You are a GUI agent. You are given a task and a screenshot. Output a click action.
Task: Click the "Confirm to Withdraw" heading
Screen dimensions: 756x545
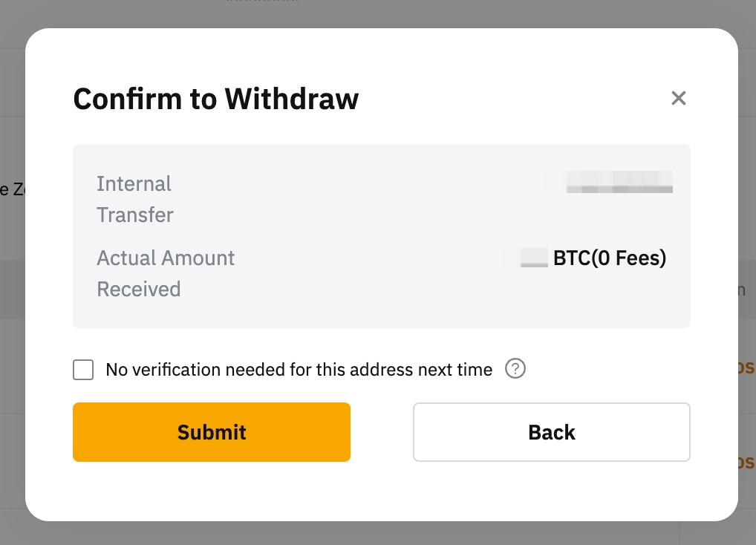pyautogui.click(x=215, y=99)
